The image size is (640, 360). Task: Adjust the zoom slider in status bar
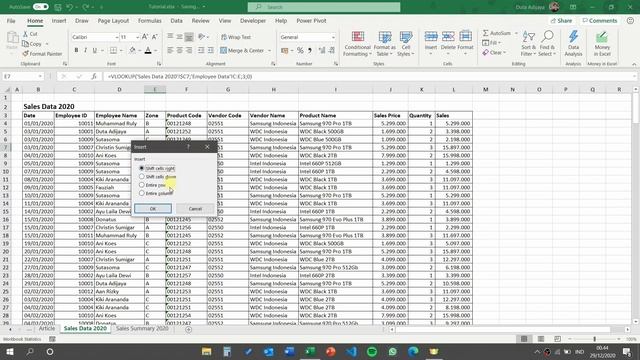(x=594, y=339)
